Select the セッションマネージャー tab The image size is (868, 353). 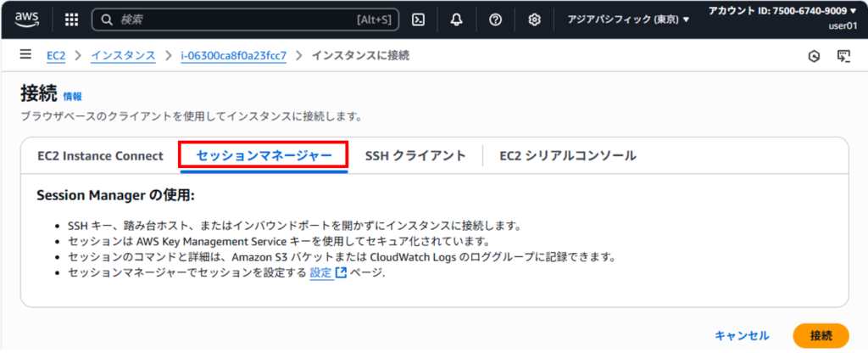click(264, 155)
